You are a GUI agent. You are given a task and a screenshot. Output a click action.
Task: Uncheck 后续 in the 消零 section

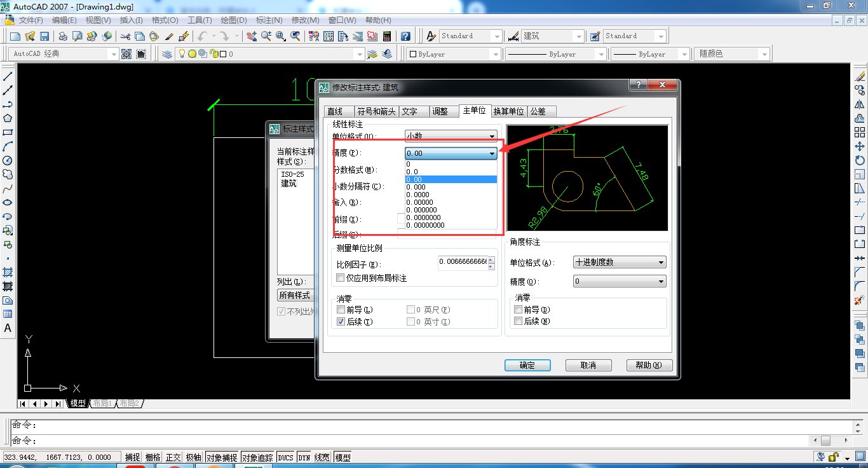point(341,321)
